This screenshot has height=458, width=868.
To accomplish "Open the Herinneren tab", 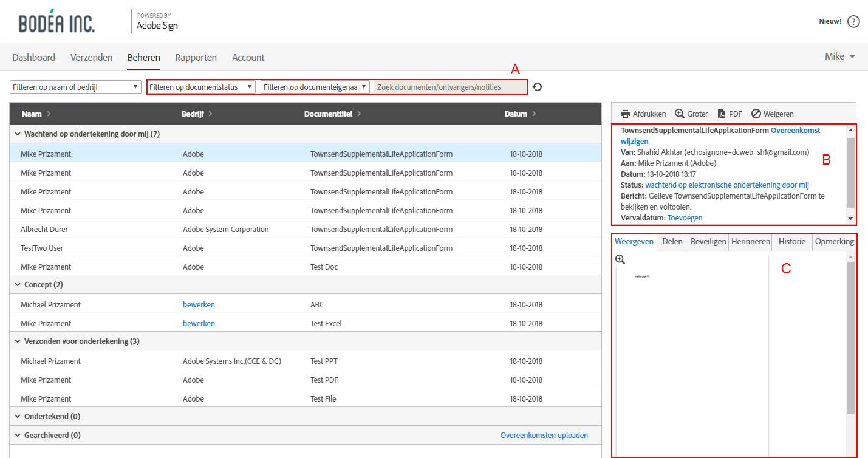I will click(751, 241).
